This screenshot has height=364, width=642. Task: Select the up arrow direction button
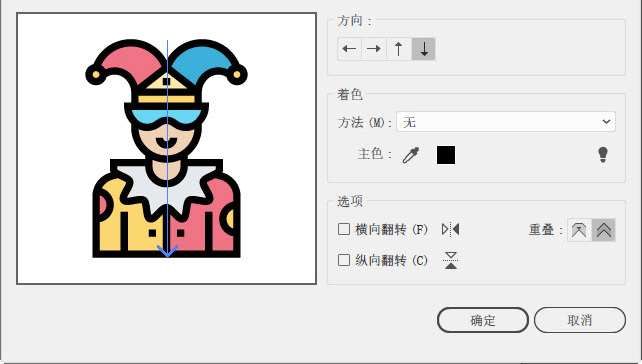coord(399,49)
